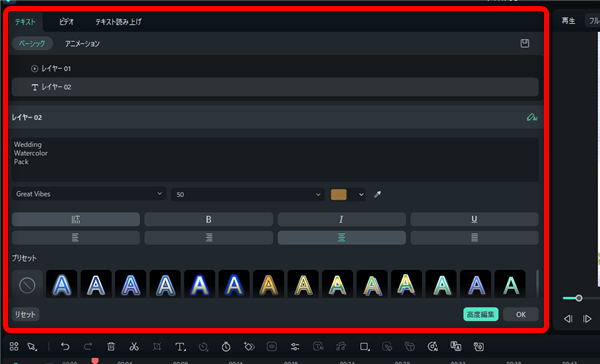Viewport: 600px width, 364px height.
Task: Open the AI text writer icon beside レイヤー 02
Action: (532, 117)
